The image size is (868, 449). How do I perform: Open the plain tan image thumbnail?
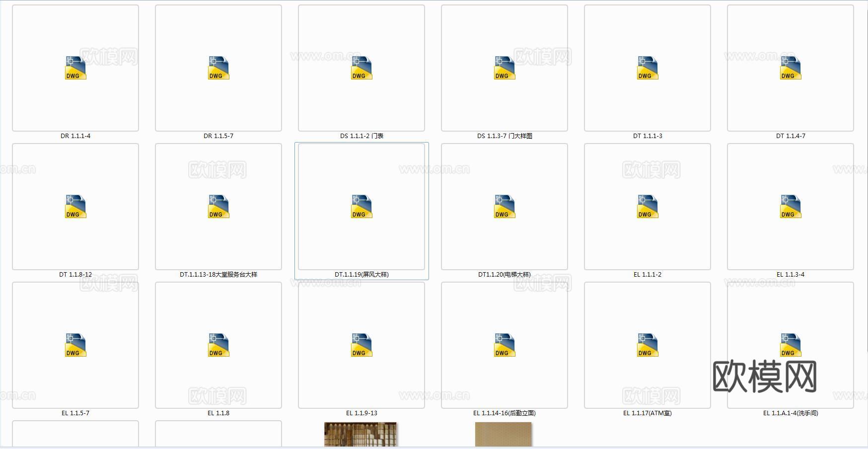pos(503,435)
